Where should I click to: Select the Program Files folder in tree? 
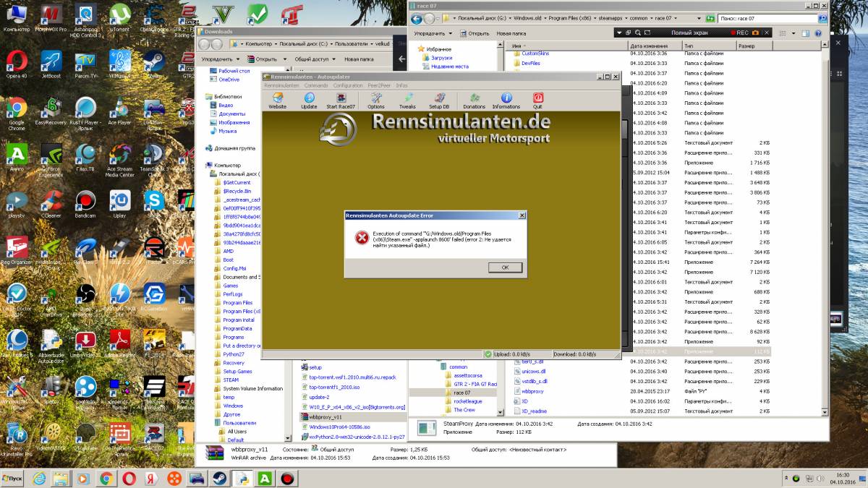(237, 303)
